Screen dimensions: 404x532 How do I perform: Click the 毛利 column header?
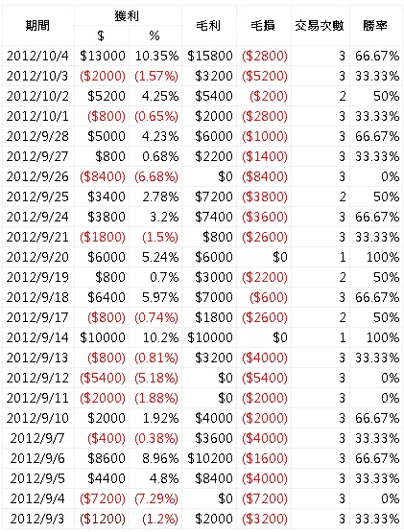pyautogui.click(x=208, y=26)
